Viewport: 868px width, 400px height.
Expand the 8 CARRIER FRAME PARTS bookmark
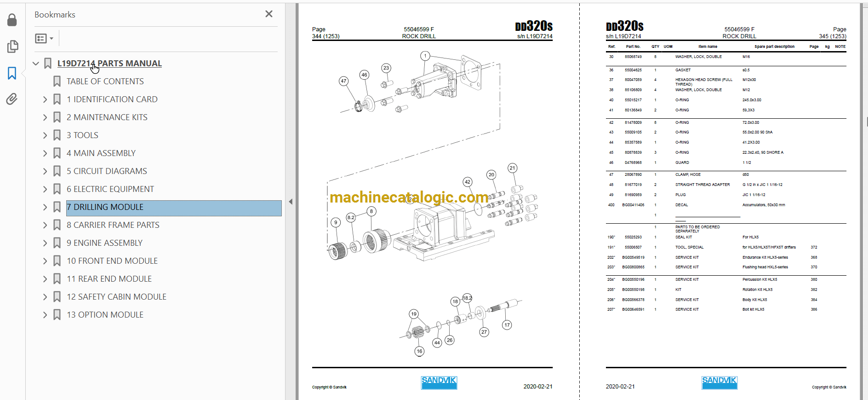point(45,225)
